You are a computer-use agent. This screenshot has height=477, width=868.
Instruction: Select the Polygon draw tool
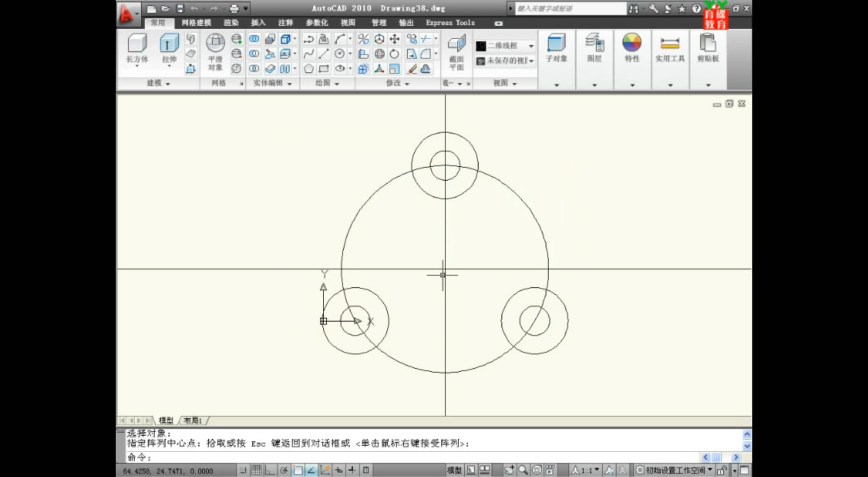point(309,69)
